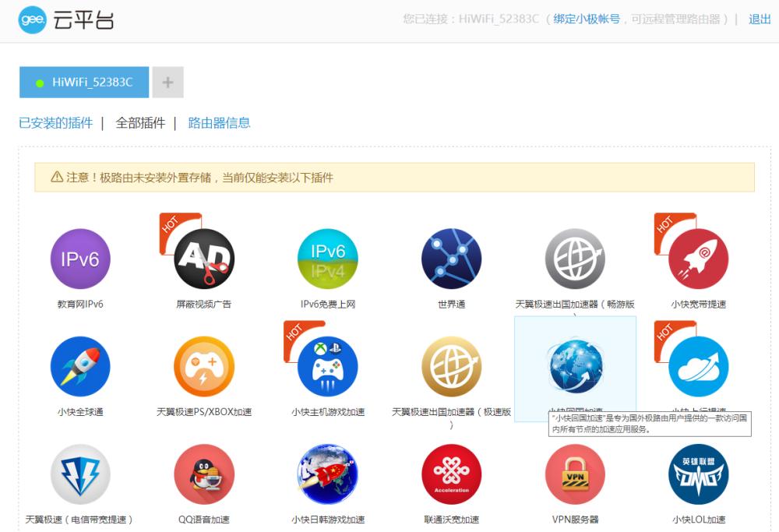Click the 小快LOL加速 plugin icon
Viewport: 779px width, 532px height.
pyautogui.click(x=698, y=474)
